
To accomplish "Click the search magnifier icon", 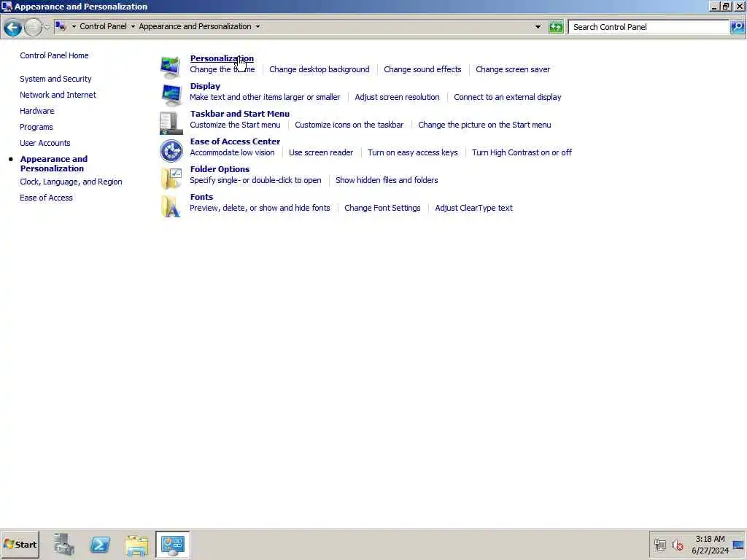I will click(738, 27).
